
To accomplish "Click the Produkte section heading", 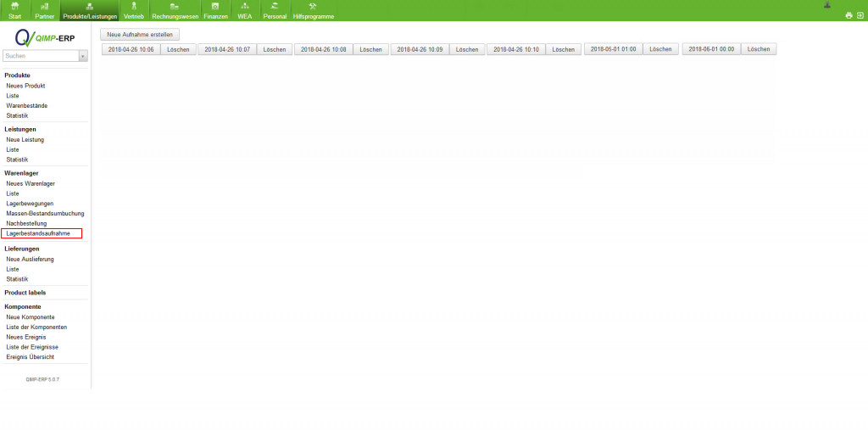I will [x=17, y=75].
